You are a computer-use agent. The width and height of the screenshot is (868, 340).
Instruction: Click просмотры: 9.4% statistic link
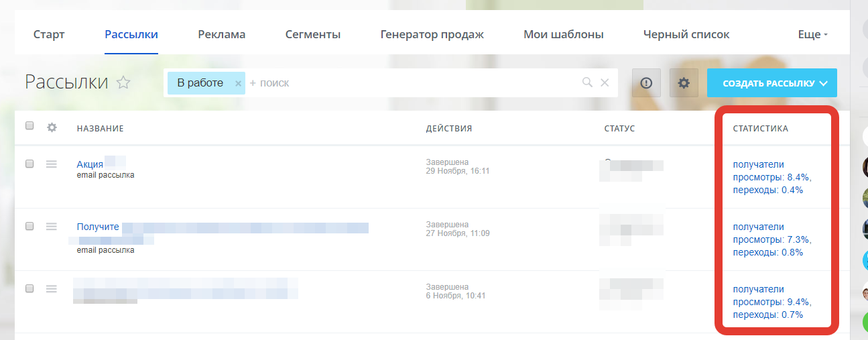point(773,302)
